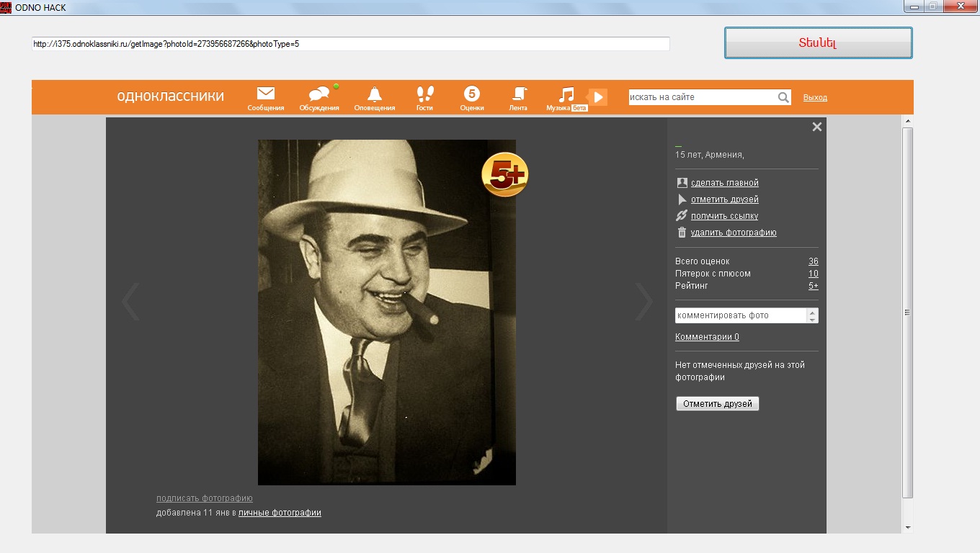Focus the комментировать фото comment box
This screenshot has width=980, height=553.
point(741,315)
